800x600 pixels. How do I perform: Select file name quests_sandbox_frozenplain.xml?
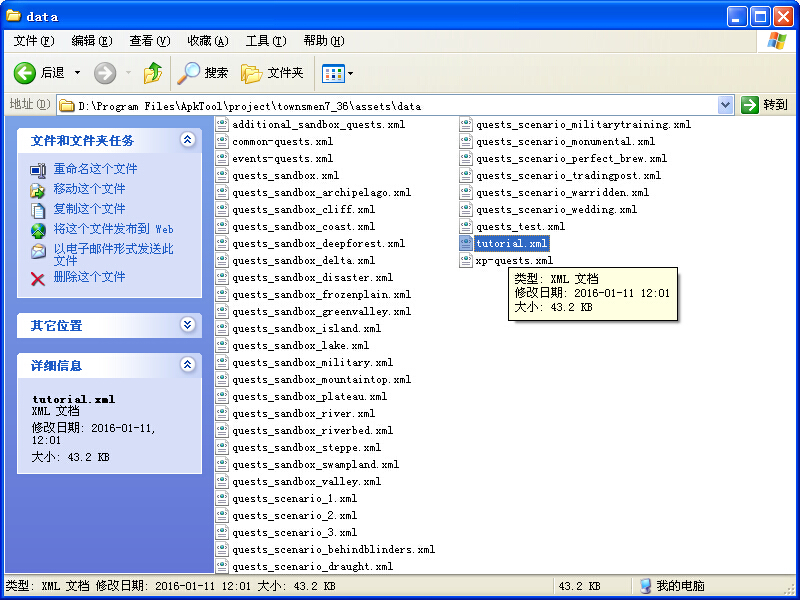321,294
